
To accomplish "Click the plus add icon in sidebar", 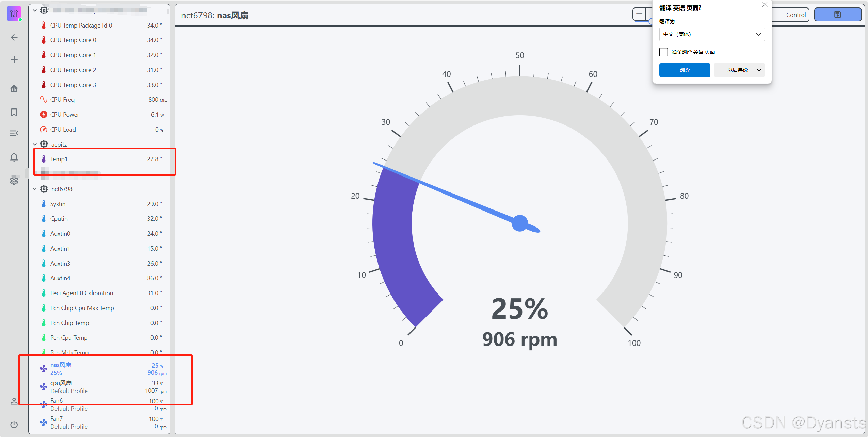I will (x=14, y=60).
